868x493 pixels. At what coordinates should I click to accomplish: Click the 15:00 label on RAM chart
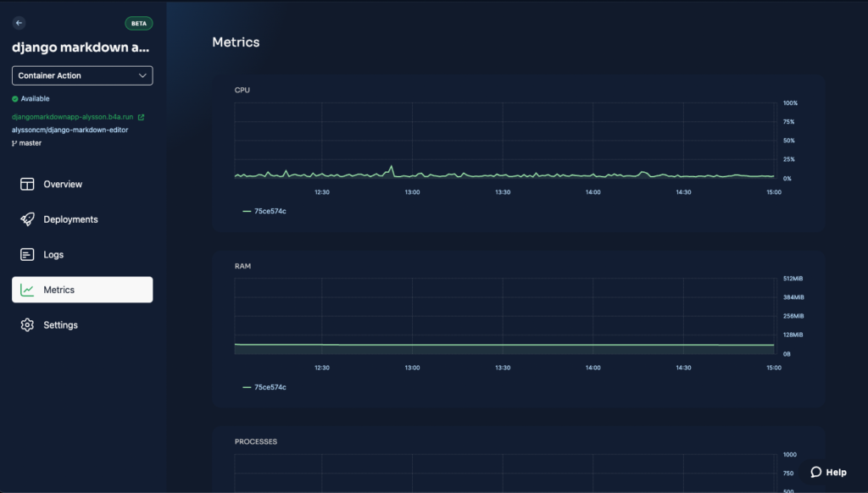pos(773,368)
